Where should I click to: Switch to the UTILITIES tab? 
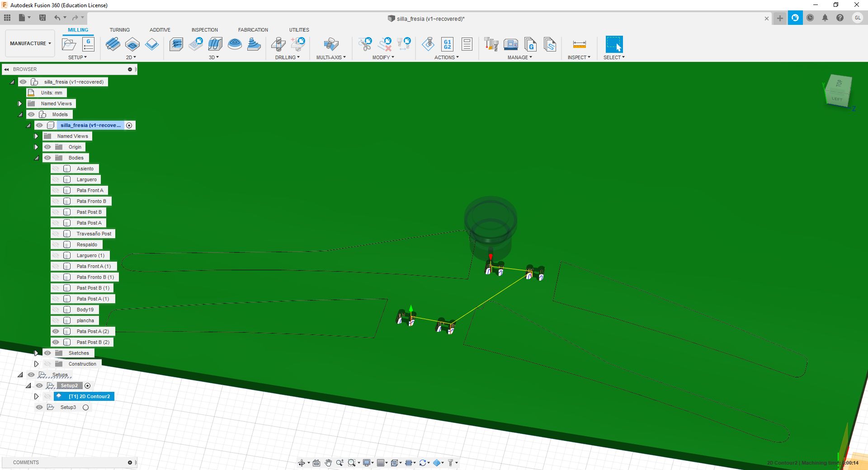299,30
